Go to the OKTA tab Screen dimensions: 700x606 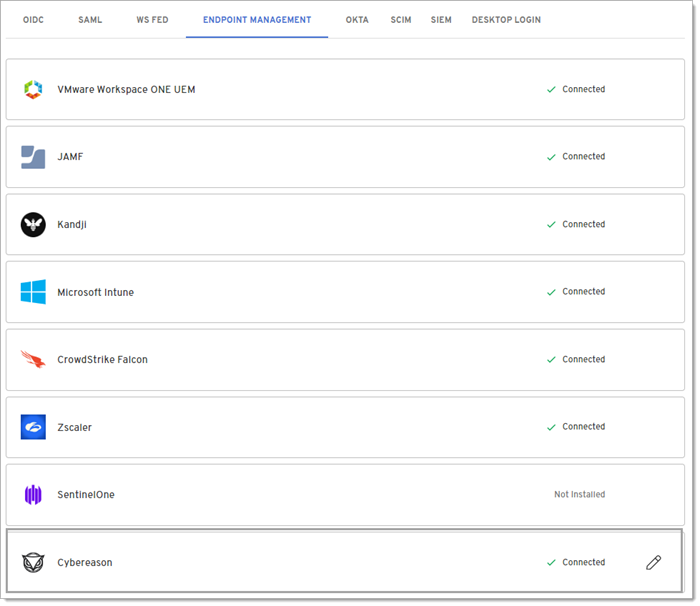coord(357,20)
